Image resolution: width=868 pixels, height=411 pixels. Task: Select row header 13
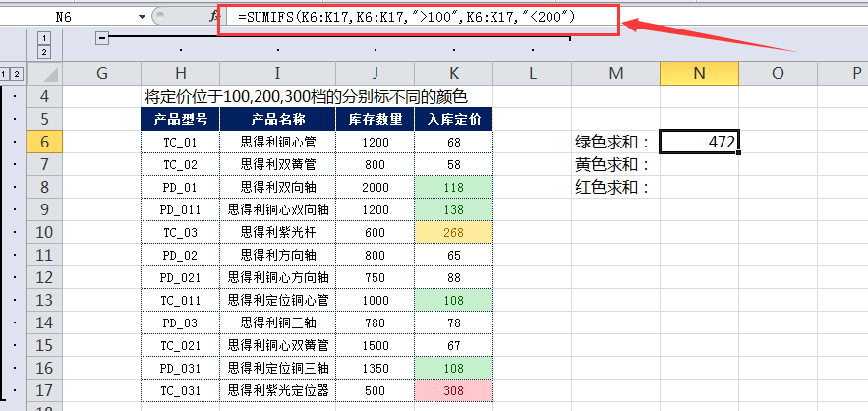(45, 300)
